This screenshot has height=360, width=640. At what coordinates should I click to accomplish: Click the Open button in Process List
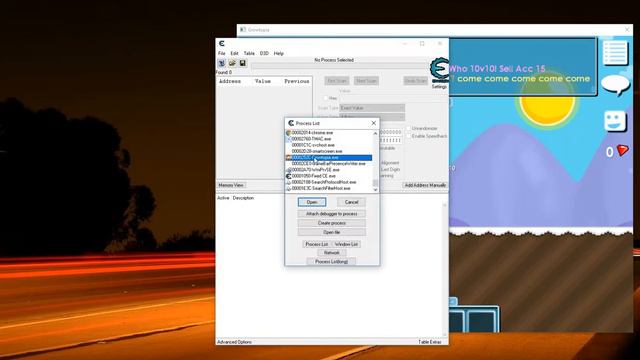click(312, 202)
